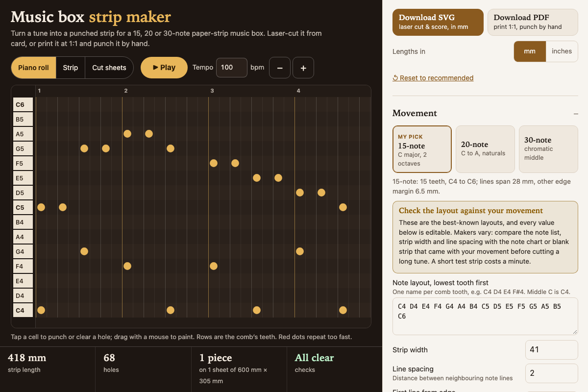
Task: Start playback with the Play button
Action: click(164, 68)
